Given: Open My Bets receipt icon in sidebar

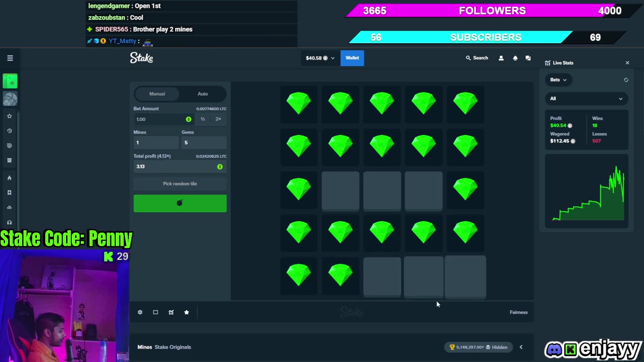Looking at the screenshot, I should [x=9, y=160].
